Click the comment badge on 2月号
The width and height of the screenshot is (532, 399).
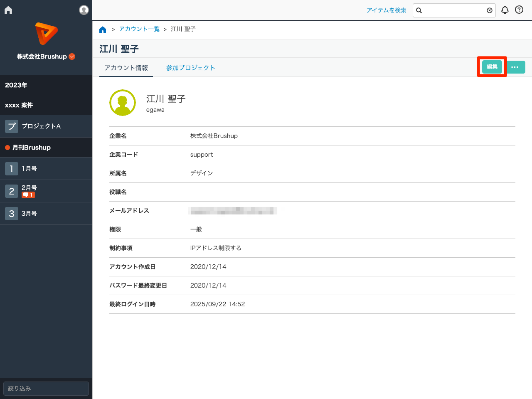27,195
